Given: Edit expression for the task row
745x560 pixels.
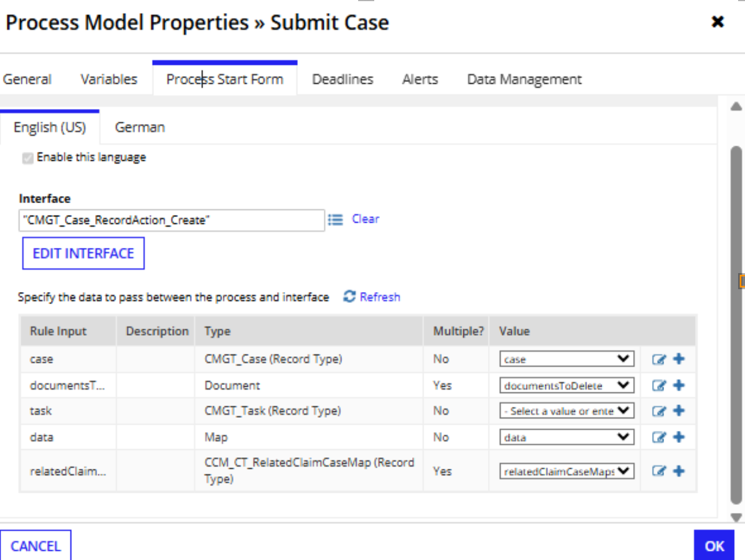Looking at the screenshot, I should click(658, 411).
